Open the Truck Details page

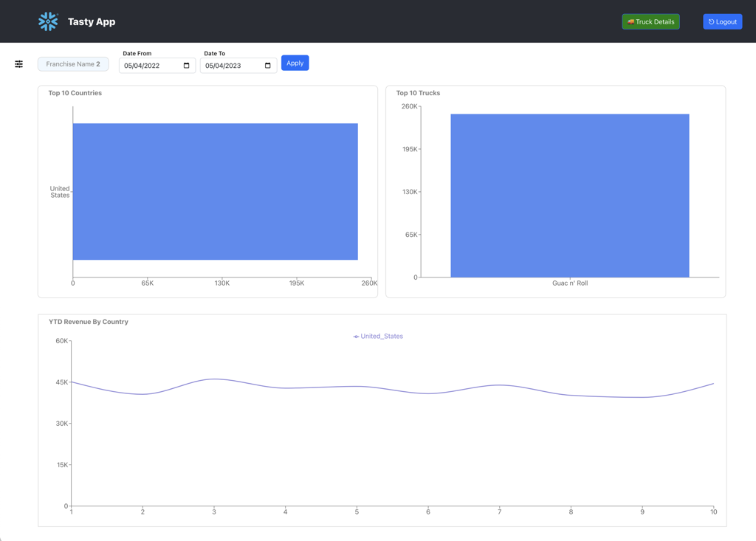[650, 21]
